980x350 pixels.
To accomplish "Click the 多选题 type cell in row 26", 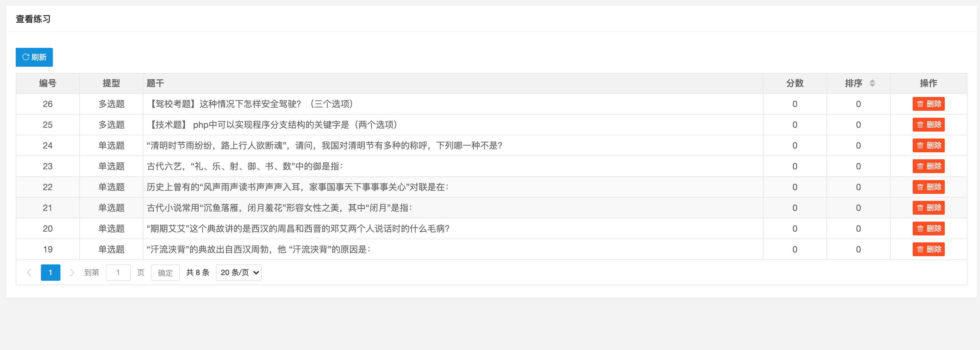I will coord(111,104).
